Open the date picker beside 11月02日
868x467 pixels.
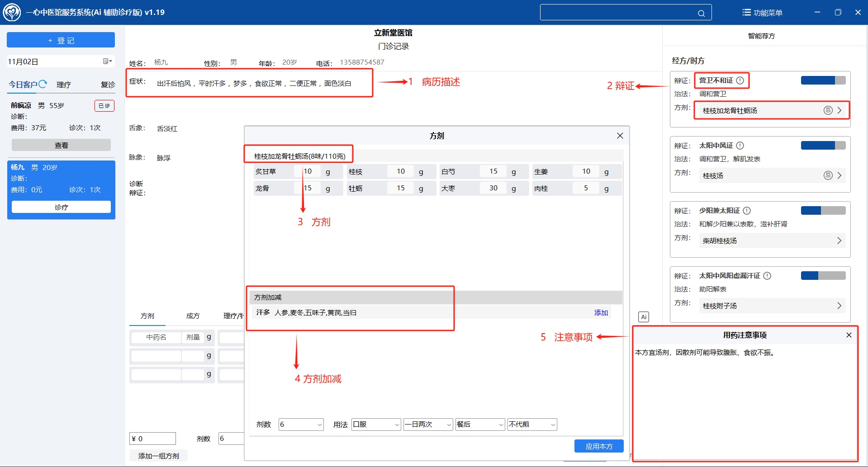click(x=107, y=61)
